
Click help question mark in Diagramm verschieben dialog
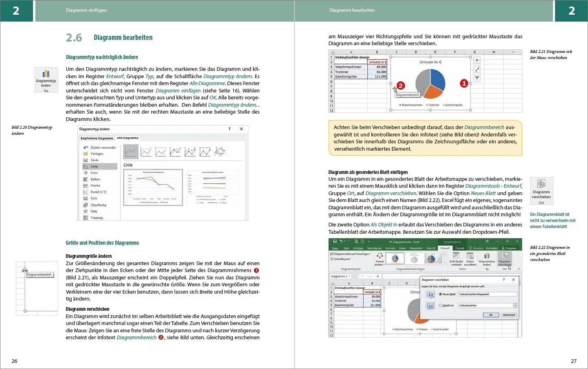[504, 280]
